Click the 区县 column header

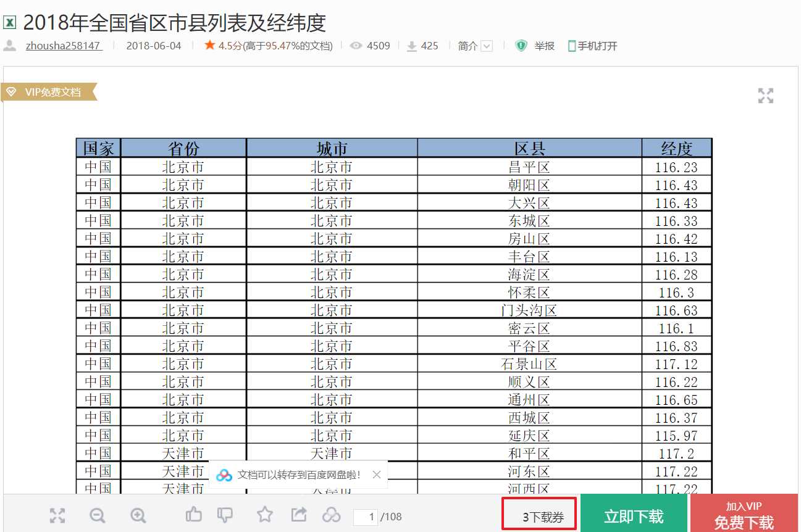click(529, 148)
